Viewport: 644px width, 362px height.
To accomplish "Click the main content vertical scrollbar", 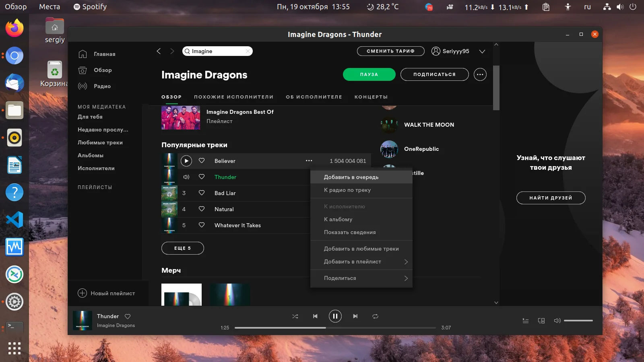I will [496, 88].
